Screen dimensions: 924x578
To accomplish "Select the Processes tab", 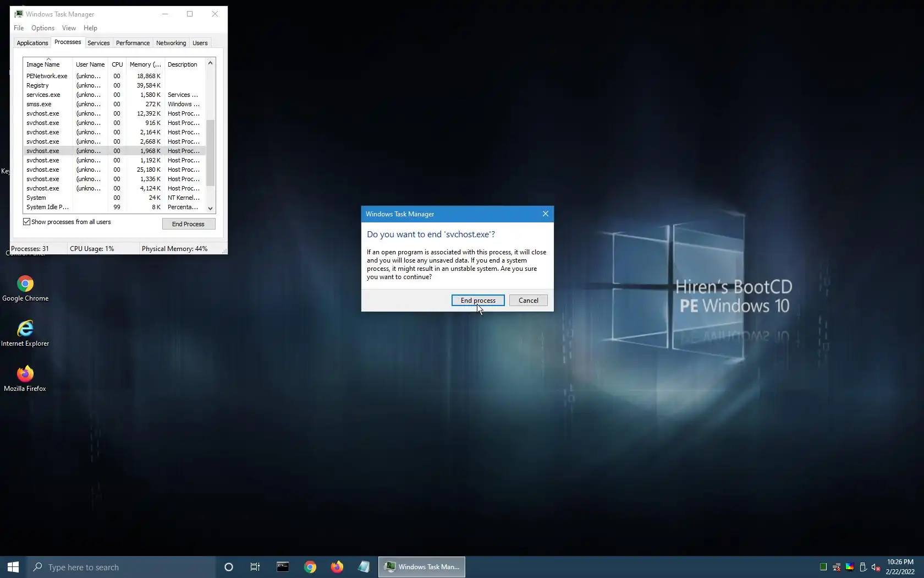I will 68,42.
